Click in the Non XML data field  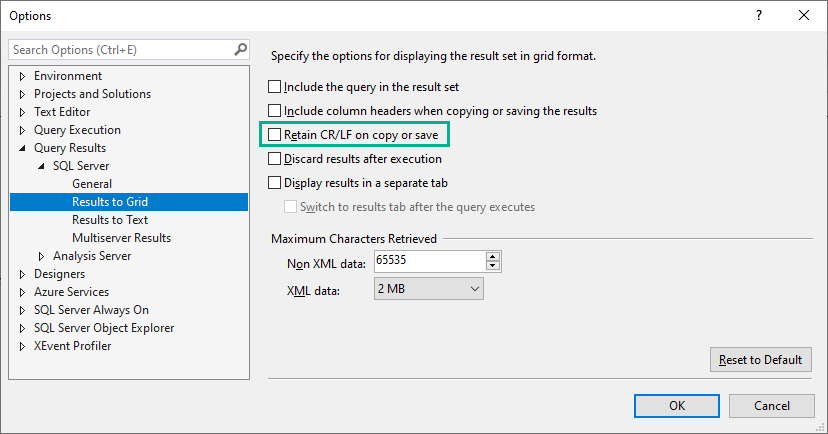click(x=429, y=262)
